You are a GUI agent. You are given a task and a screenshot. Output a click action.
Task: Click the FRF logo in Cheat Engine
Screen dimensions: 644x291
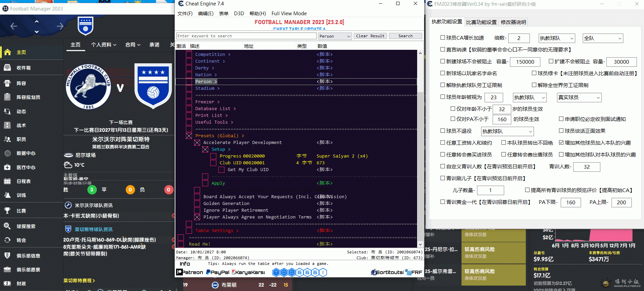pos(414,272)
